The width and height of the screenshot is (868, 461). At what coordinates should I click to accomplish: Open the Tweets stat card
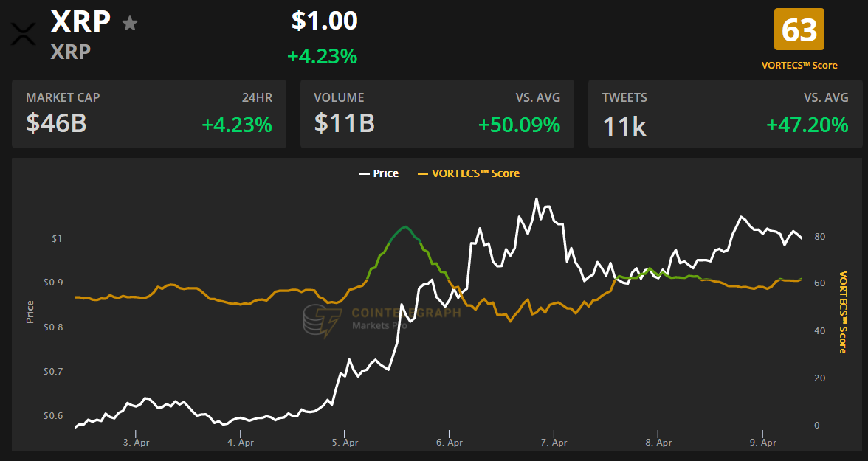pos(725,114)
